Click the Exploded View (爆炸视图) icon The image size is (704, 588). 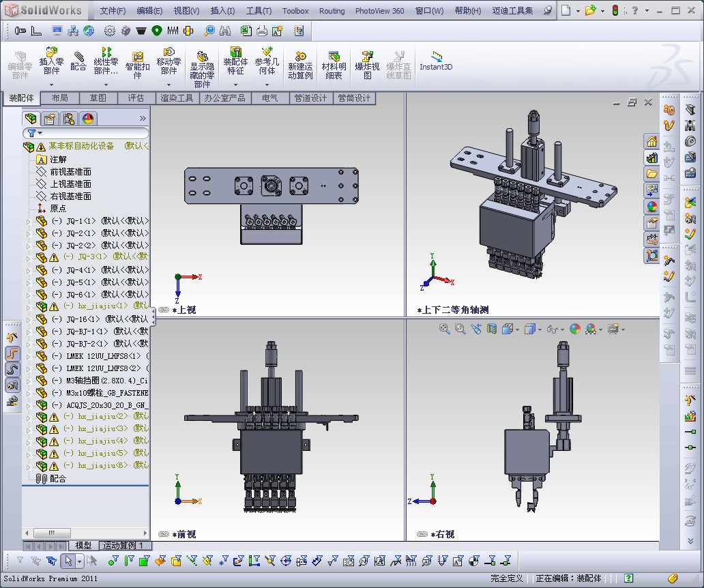pos(367,65)
